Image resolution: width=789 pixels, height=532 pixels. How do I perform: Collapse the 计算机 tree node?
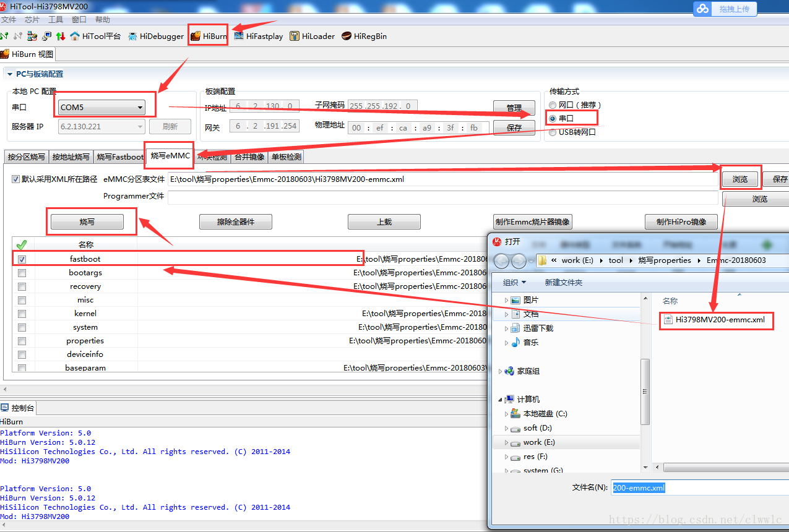[x=501, y=400]
